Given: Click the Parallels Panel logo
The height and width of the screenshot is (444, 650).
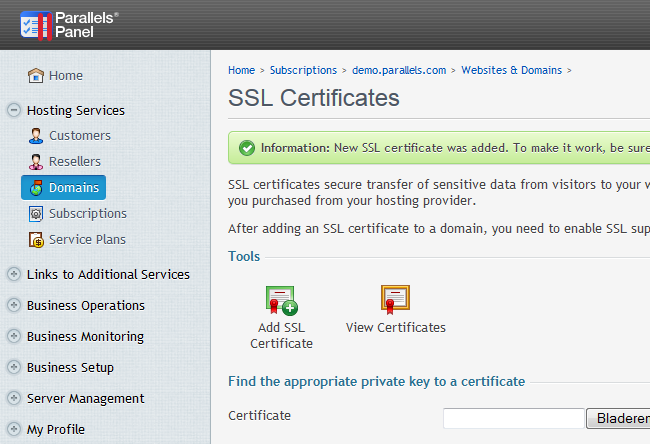Looking at the screenshot, I should 70,25.
